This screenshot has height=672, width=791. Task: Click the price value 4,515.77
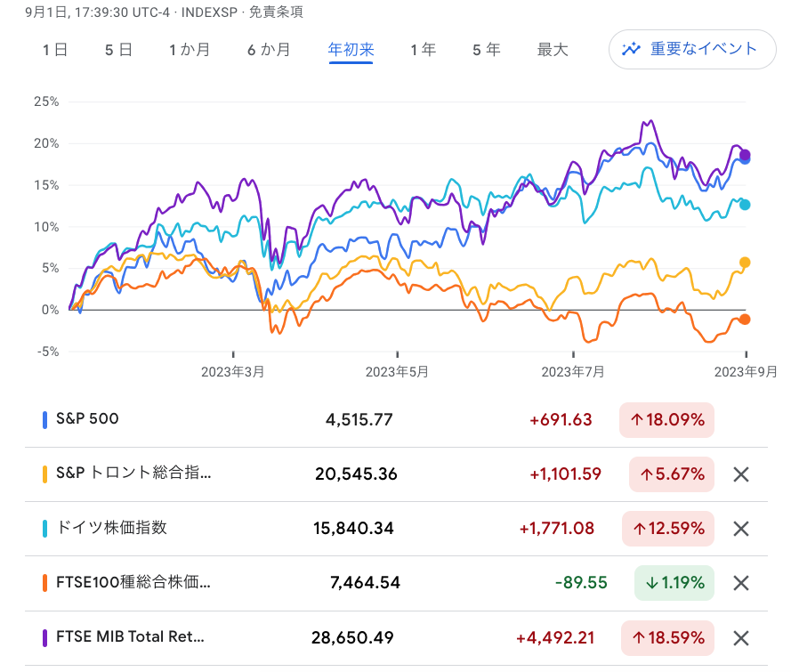359,420
